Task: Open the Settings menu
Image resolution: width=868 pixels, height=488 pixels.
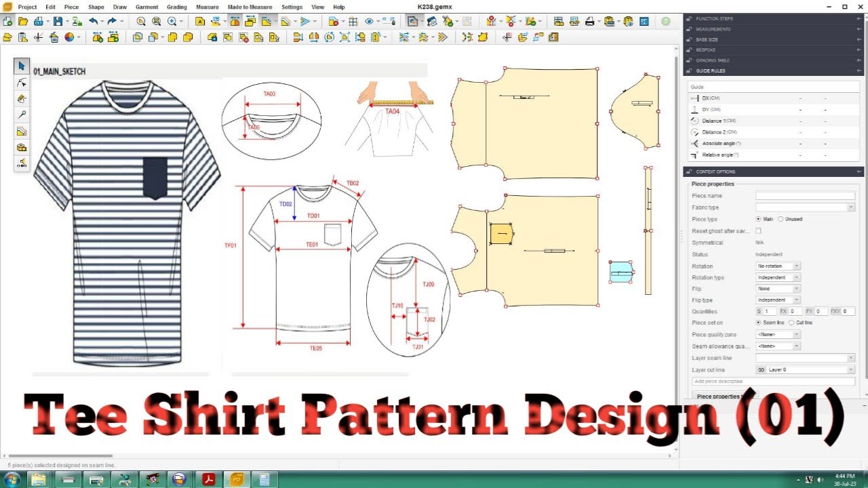Action: (x=292, y=7)
